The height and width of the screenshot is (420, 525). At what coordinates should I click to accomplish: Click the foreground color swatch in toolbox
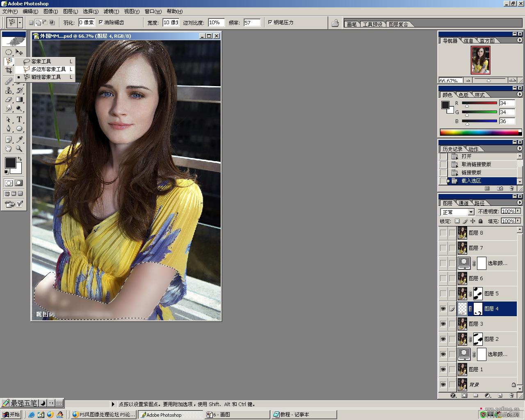pyautogui.click(x=10, y=162)
